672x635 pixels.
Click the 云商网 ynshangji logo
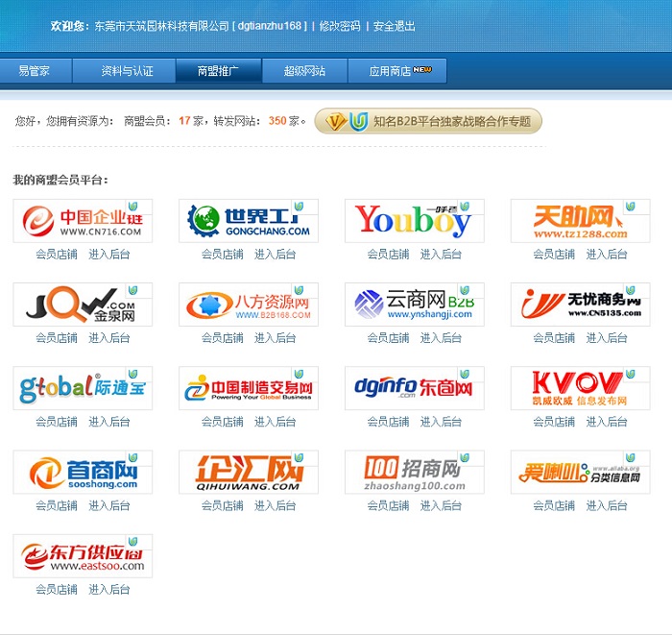(414, 305)
